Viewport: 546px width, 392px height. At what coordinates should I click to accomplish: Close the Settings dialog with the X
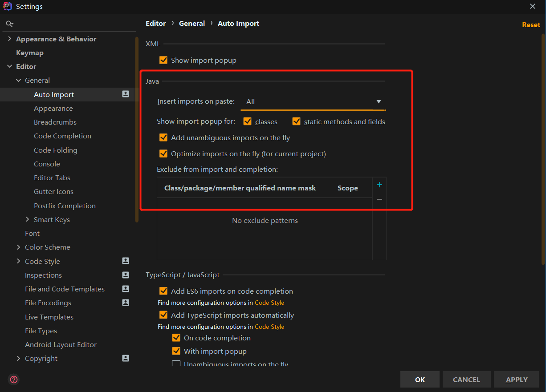coord(533,6)
